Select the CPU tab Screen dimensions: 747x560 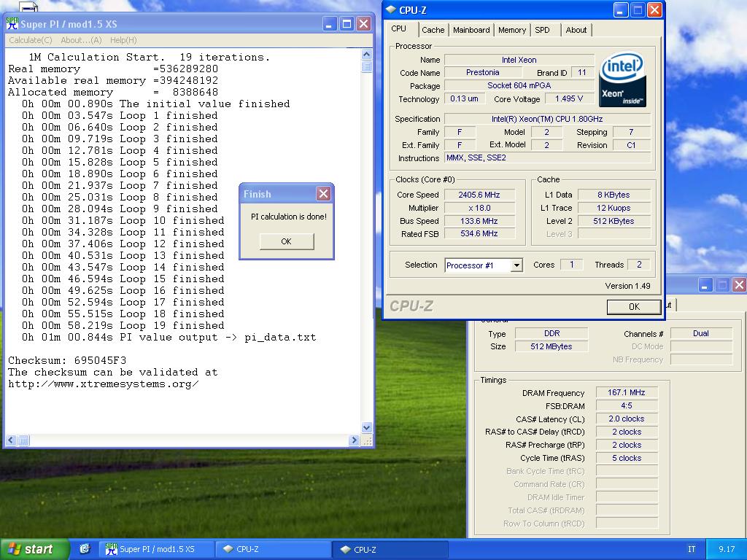(x=399, y=28)
